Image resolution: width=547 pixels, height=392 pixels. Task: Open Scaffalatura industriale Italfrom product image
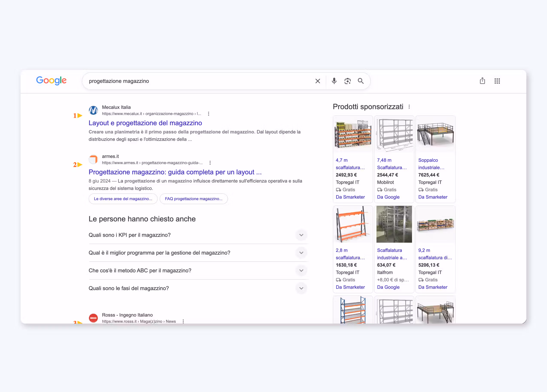pos(394,224)
